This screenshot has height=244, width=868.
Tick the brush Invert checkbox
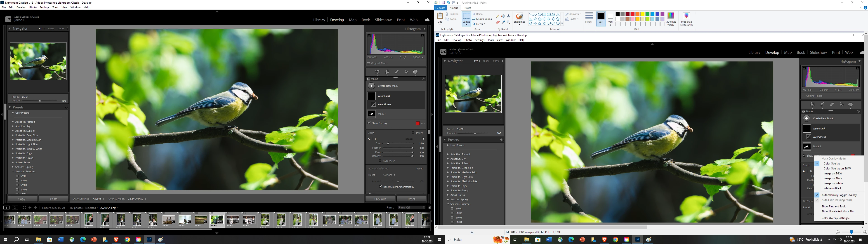click(x=413, y=133)
